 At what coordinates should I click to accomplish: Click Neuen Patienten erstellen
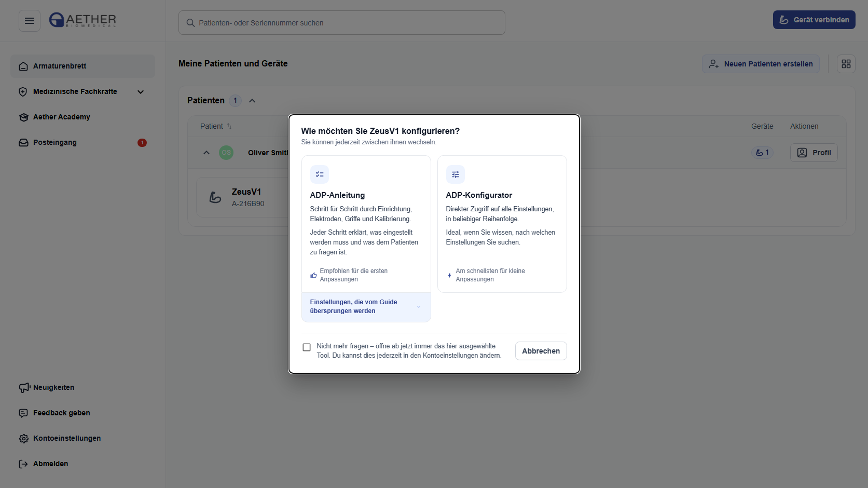pyautogui.click(x=761, y=64)
